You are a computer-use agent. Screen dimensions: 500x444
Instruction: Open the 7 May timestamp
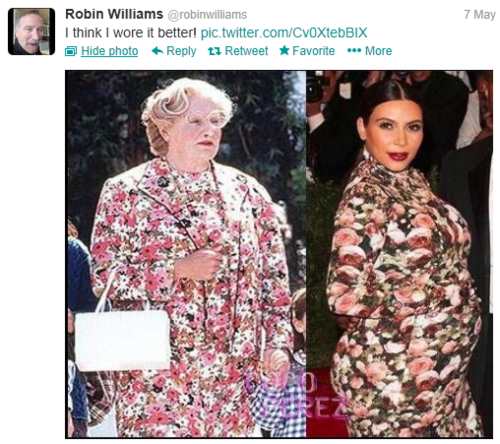(480, 14)
